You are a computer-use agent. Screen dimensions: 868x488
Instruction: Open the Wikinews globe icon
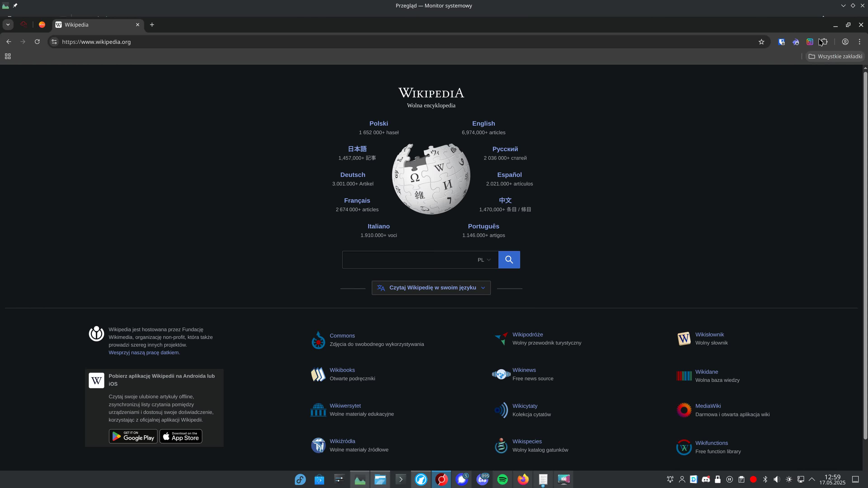click(x=501, y=374)
